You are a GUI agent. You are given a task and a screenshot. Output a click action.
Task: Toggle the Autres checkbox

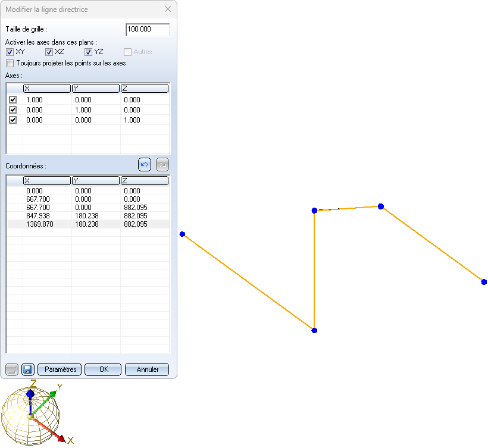point(127,52)
